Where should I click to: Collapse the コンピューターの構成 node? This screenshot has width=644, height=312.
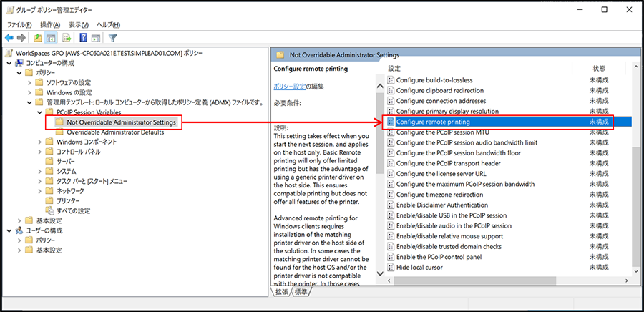[9, 63]
